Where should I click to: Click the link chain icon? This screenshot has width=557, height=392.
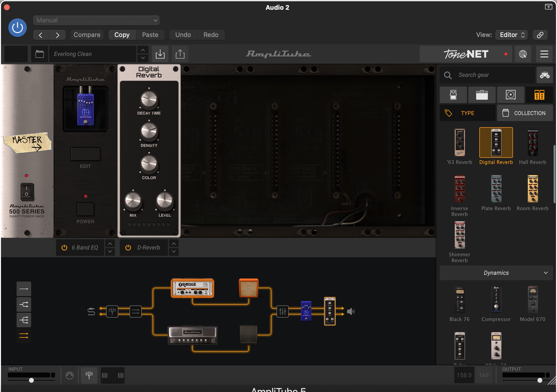540,35
